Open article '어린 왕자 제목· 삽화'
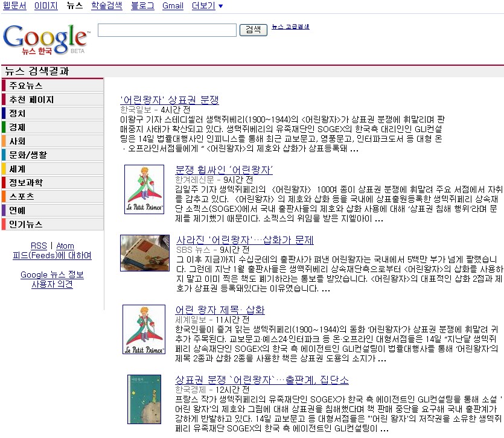Screen dimensions: 504x438 pos(220,310)
